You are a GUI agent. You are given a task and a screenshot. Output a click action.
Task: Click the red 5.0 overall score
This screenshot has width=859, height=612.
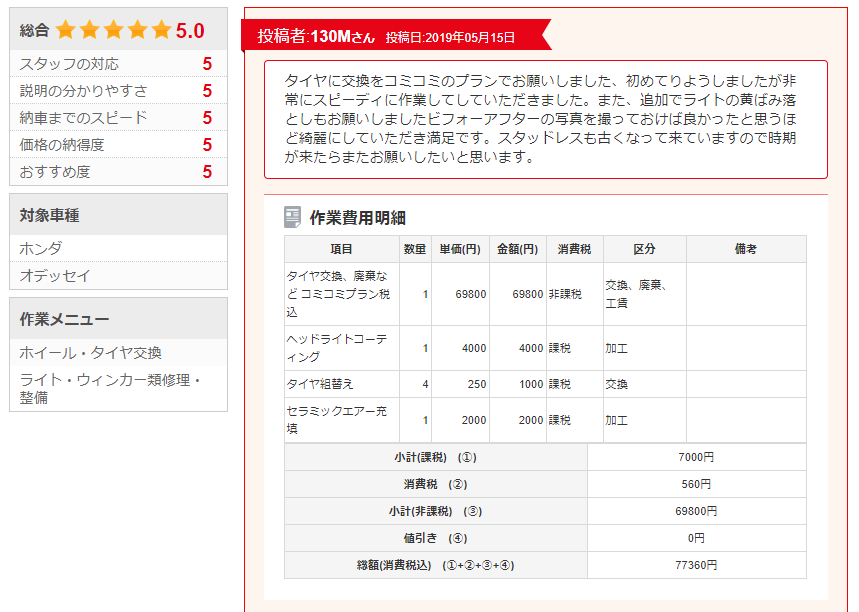tap(190, 31)
